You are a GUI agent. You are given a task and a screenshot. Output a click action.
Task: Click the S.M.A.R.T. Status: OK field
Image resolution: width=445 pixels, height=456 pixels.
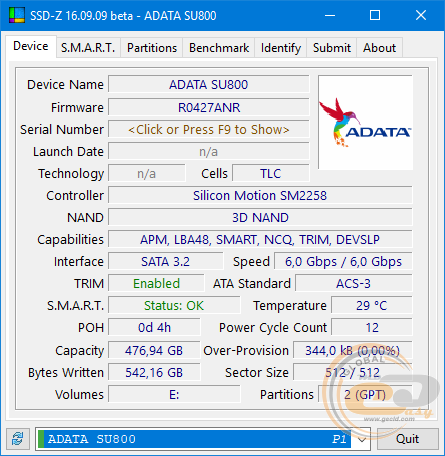[x=174, y=305]
